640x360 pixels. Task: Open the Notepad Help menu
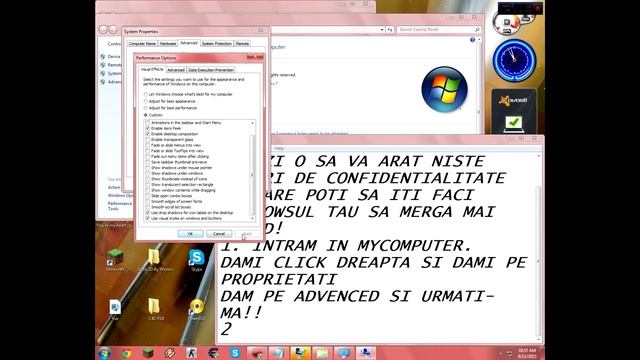coord(279,148)
